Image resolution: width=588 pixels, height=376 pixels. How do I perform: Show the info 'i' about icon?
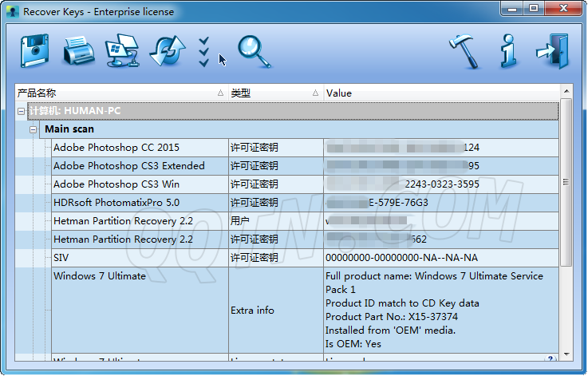[x=508, y=52]
